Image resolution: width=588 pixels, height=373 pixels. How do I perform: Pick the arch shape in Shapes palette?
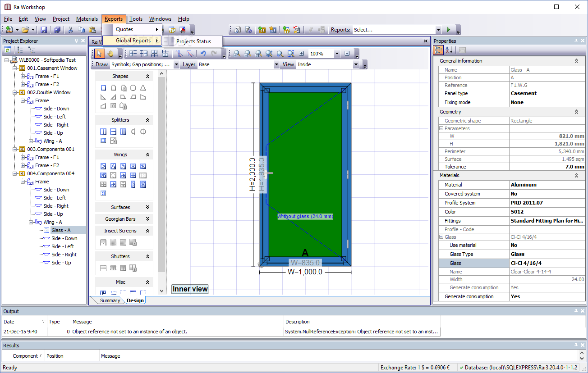click(x=113, y=88)
